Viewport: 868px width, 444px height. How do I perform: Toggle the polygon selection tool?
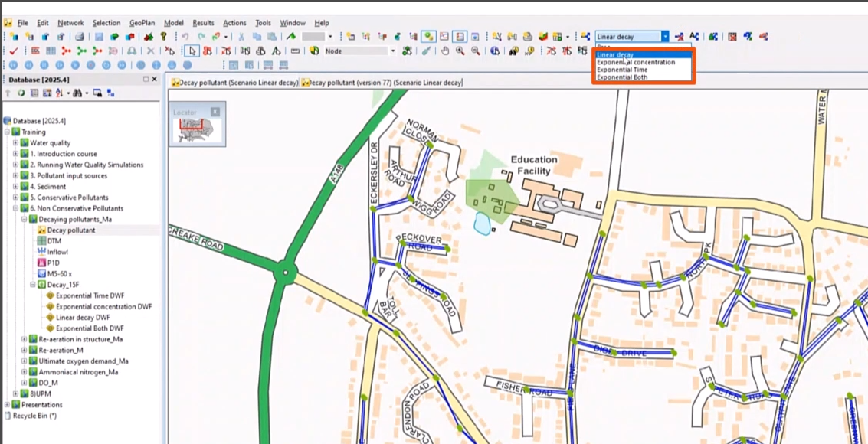tap(260, 51)
